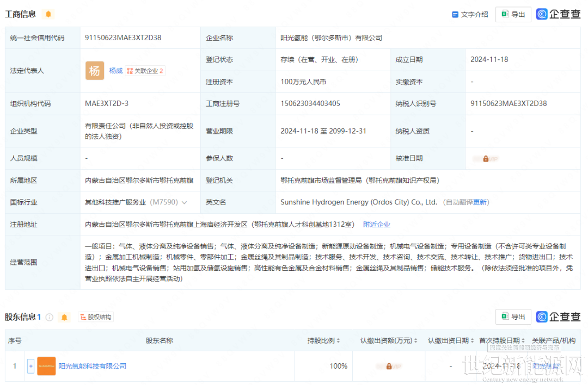Click the VIP lock icon for 核准日期
Screen dimensions: 588x385
486,159
